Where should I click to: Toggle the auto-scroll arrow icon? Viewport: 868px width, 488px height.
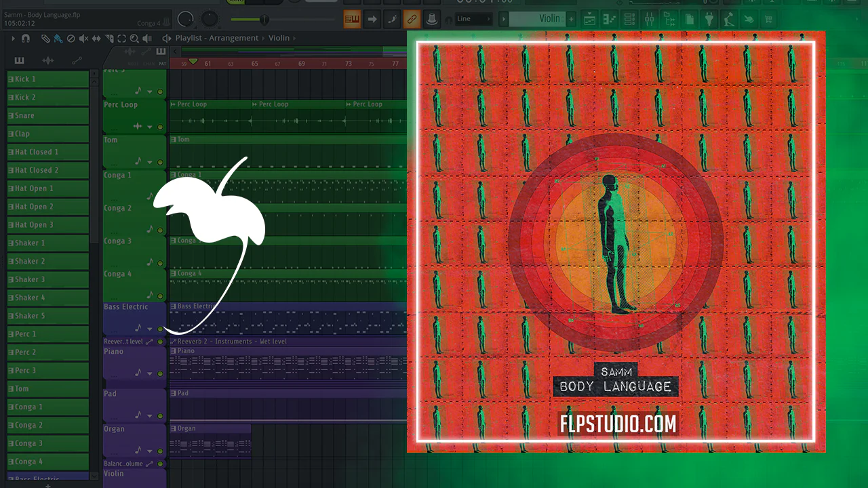point(372,19)
